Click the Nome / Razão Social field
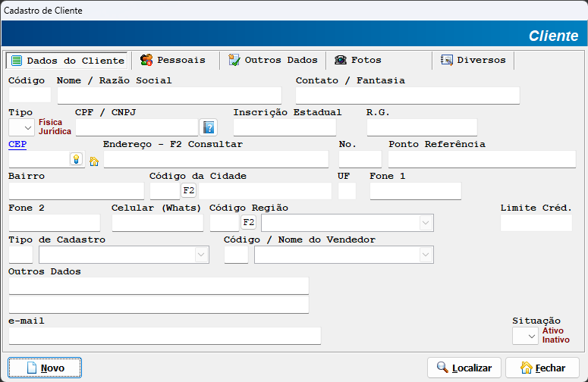Image resolution: width=588 pixels, height=382 pixels. pyautogui.click(x=169, y=95)
